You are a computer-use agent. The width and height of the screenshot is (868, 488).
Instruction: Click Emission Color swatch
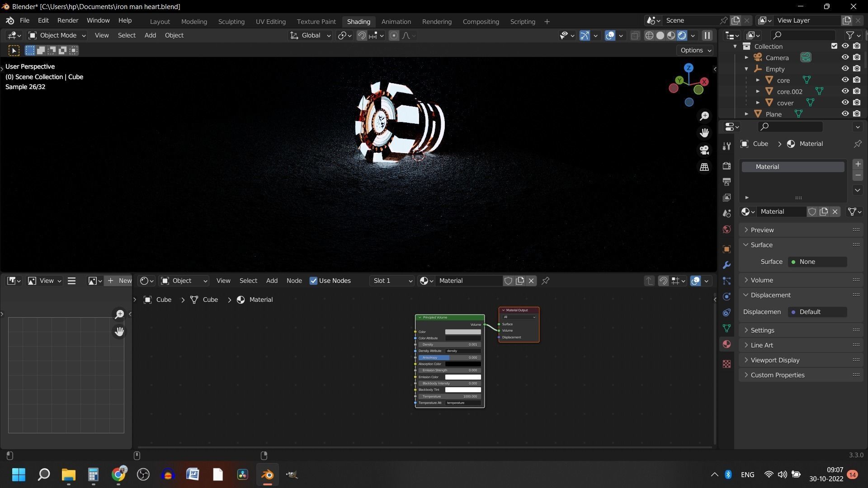463,377
